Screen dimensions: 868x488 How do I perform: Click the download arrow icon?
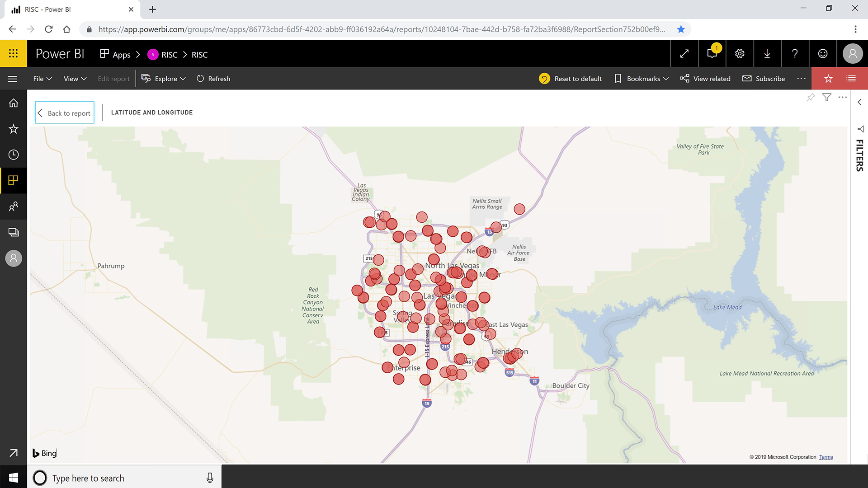pos(767,54)
